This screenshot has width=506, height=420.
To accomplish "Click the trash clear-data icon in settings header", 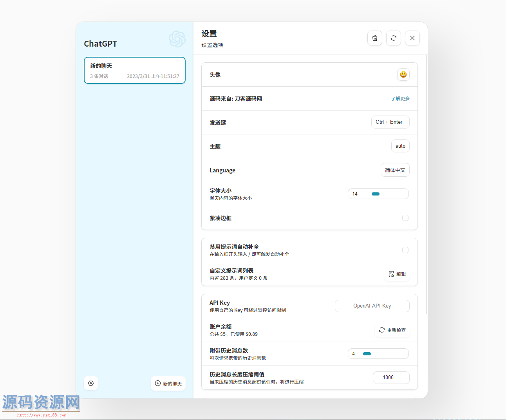I will click(375, 38).
